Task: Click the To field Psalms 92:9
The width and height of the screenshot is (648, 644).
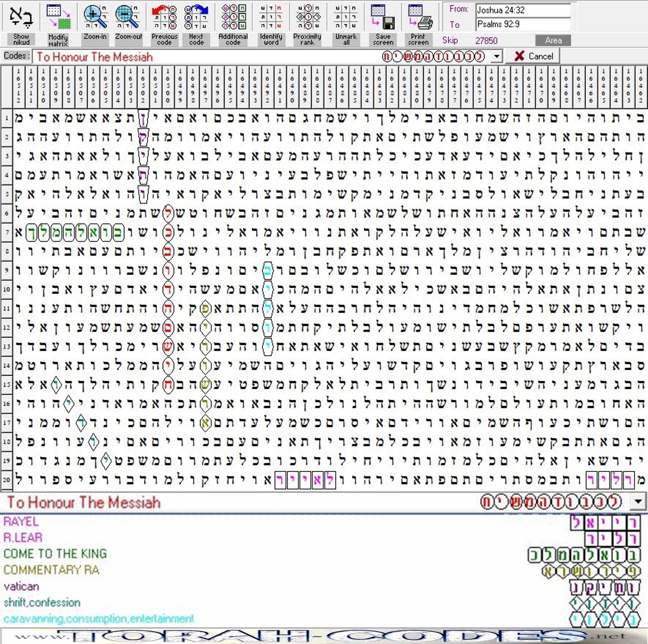Action: [523, 24]
